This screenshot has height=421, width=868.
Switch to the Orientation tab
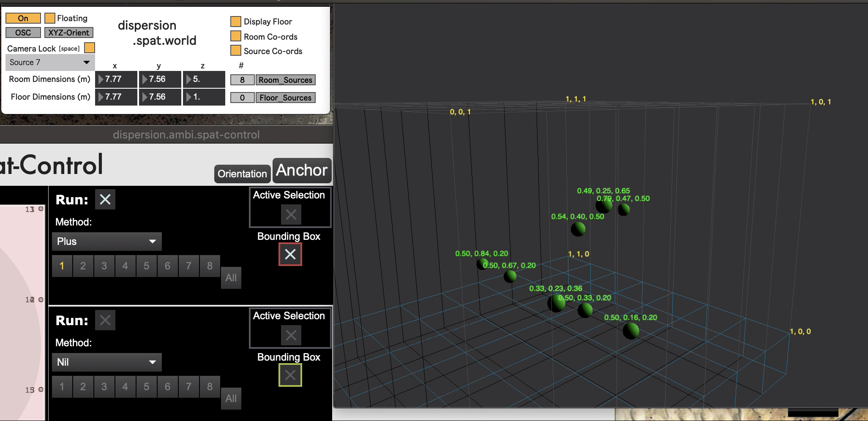tap(242, 174)
